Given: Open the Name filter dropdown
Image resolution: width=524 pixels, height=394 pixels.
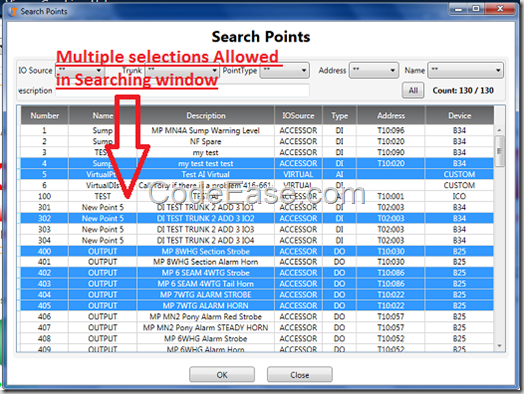Looking at the screenshot, I should pyautogui.click(x=466, y=71).
